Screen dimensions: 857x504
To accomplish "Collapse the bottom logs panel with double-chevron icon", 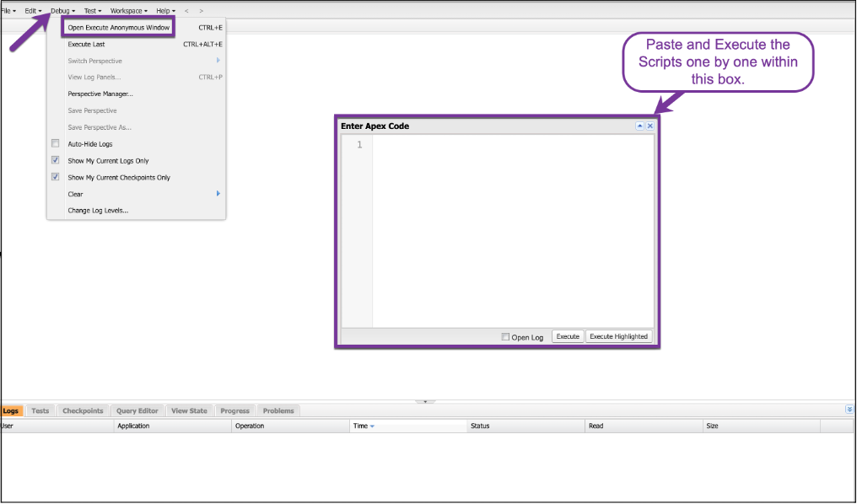I will [x=849, y=410].
